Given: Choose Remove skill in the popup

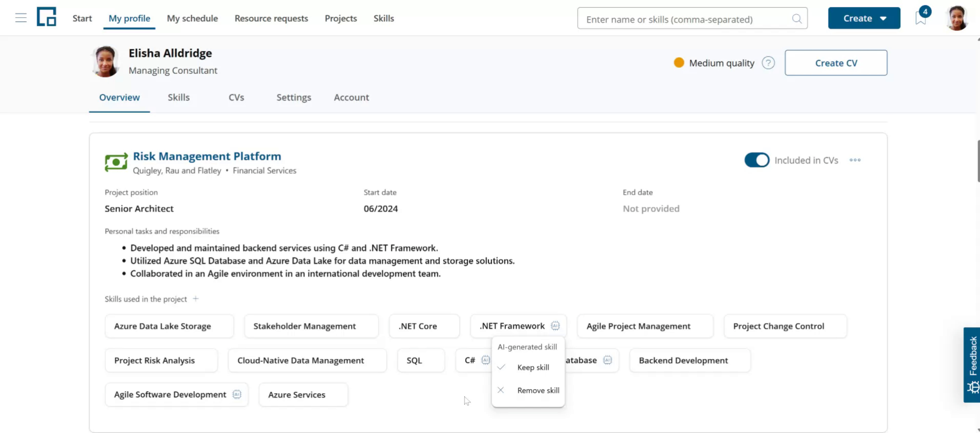Looking at the screenshot, I should tap(528, 390).
